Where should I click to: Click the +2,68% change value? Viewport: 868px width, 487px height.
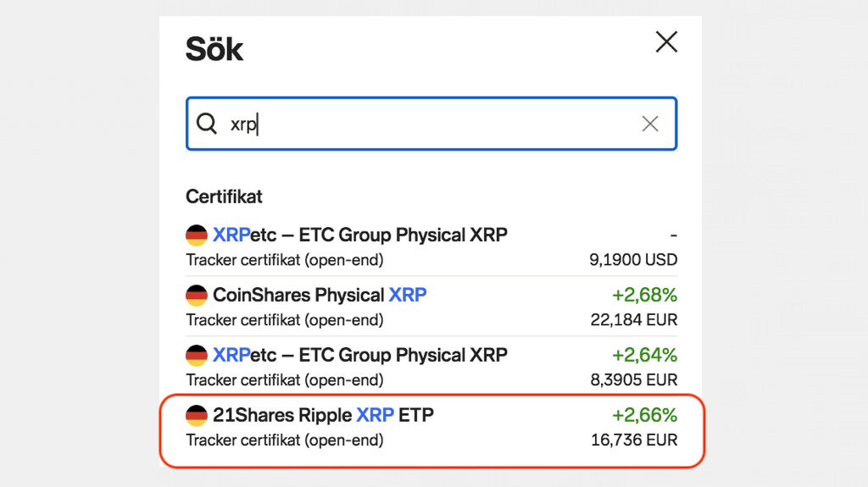tap(644, 296)
